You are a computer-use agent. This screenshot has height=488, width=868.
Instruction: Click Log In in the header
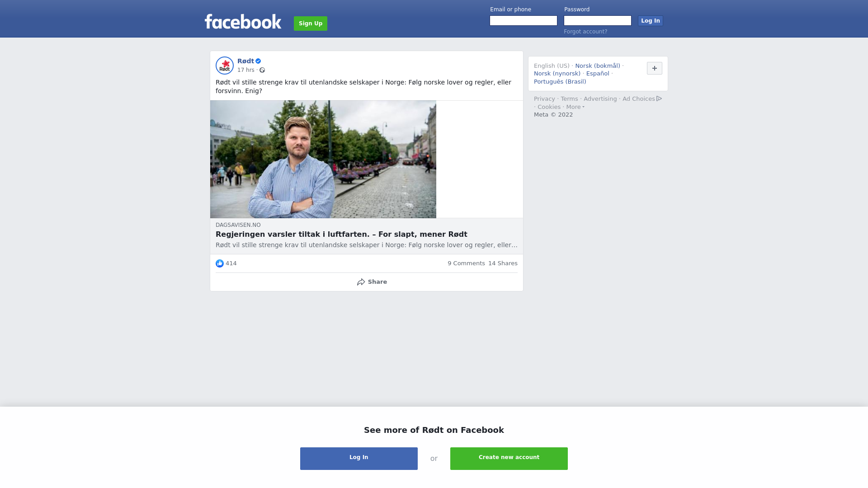click(651, 21)
